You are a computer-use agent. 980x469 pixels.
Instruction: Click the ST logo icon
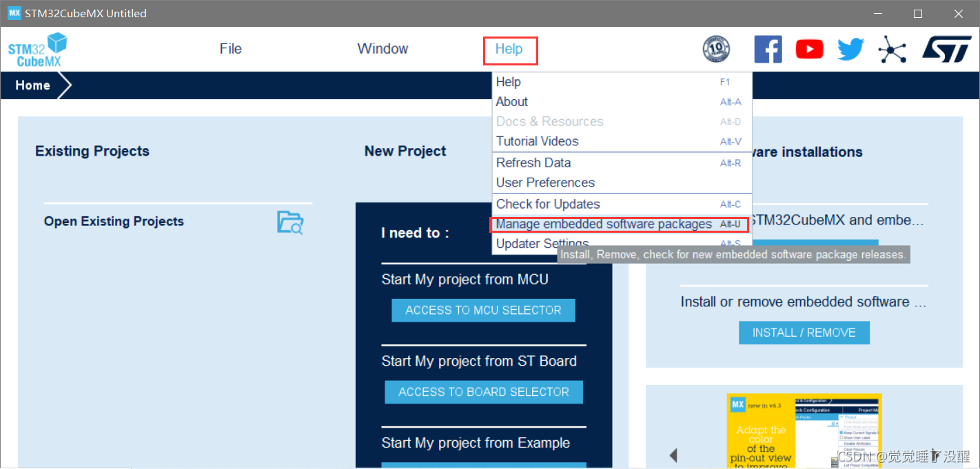[x=946, y=49]
